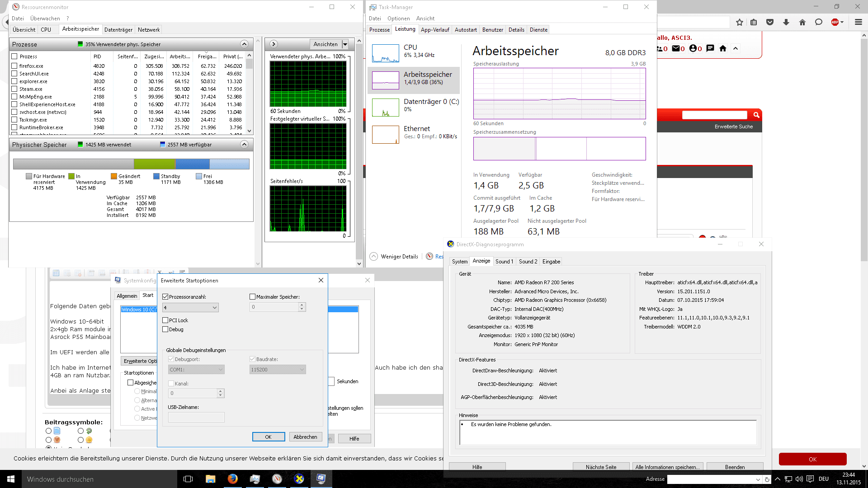Open the Firefox hamburger menu
Image resolution: width=868 pixels, height=488 pixels.
click(x=859, y=22)
